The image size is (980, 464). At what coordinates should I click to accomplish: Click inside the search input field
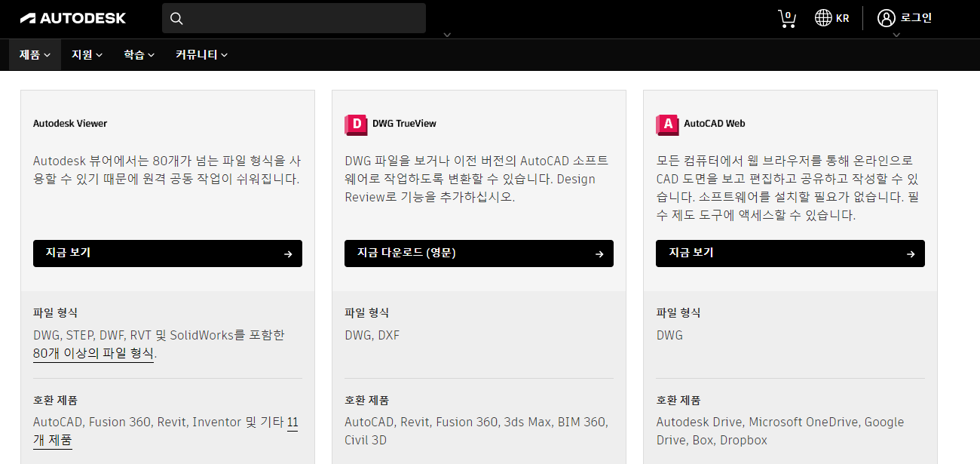pyautogui.click(x=302, y=17)
